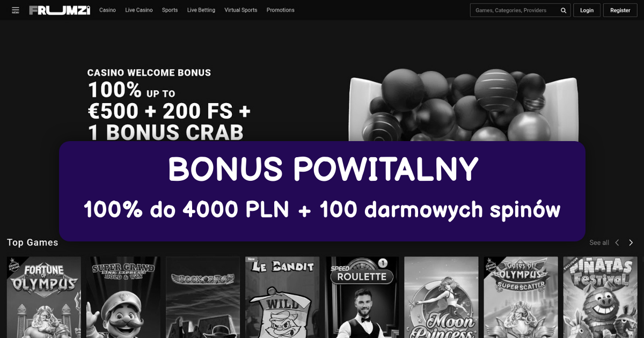Click See all next to Top Games
644x338 pixels.
[x=599, y=243]
